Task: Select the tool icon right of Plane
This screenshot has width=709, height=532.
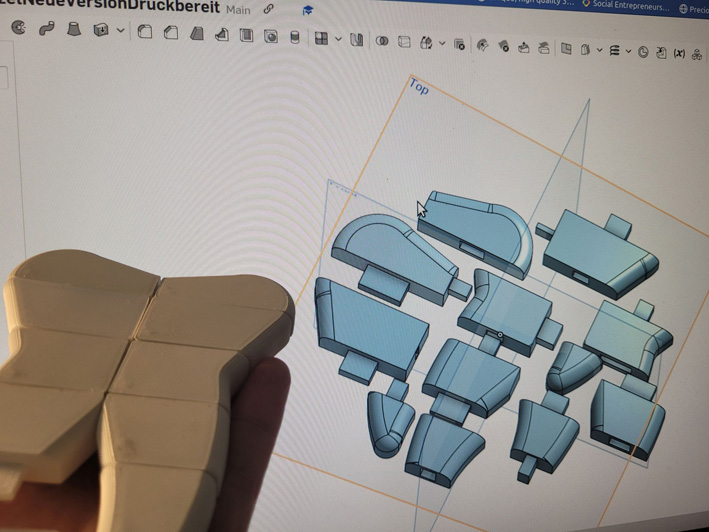Action: [585, 49]
